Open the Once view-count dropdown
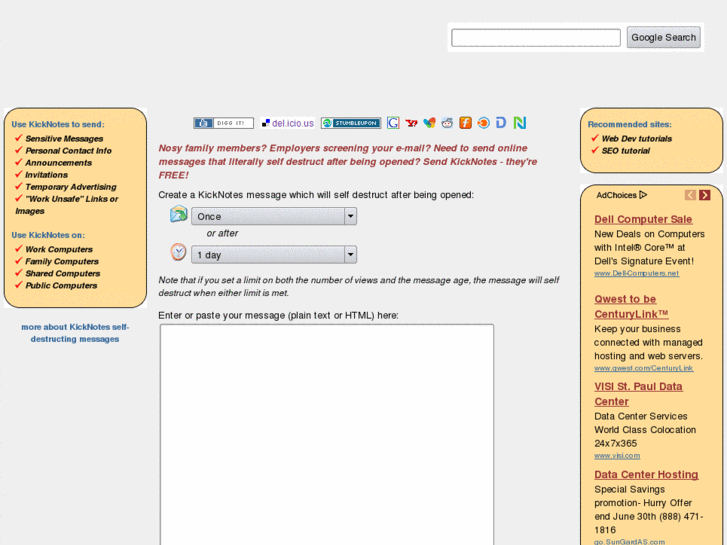The height and width of the screenshot is (545, 727). click(274, 216)
